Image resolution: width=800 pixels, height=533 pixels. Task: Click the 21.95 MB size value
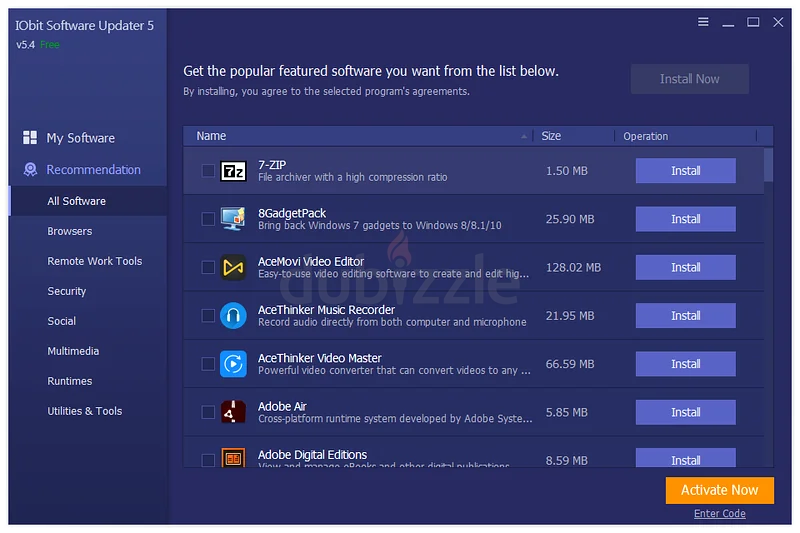570,316
